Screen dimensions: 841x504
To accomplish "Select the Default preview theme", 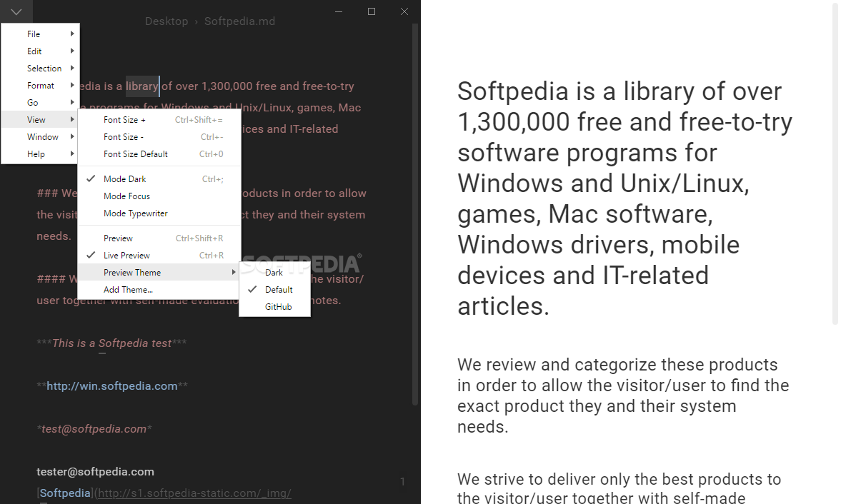I will [x=274, y=290].
